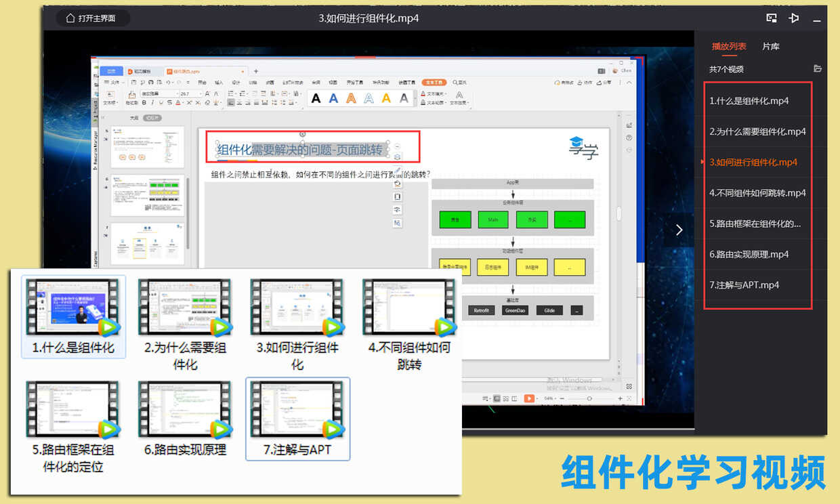Image resolution: width=840 pixels, height=504 pixels.
Task: Click the 查找 search box in WPS
Action: point(459,82)
